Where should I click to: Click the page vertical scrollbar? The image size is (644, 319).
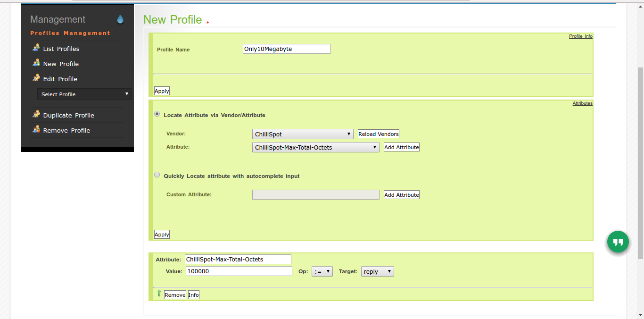coord(640,160)
